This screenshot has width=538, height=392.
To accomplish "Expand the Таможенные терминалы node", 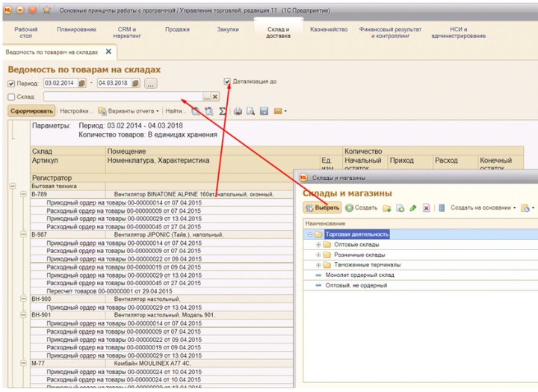I will 318,265.
